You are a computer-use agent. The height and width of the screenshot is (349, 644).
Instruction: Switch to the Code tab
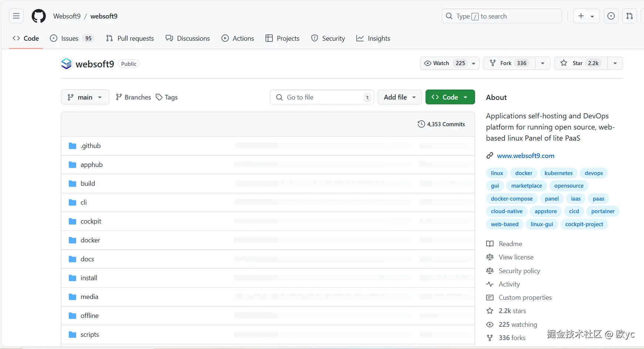pos(26,38)
